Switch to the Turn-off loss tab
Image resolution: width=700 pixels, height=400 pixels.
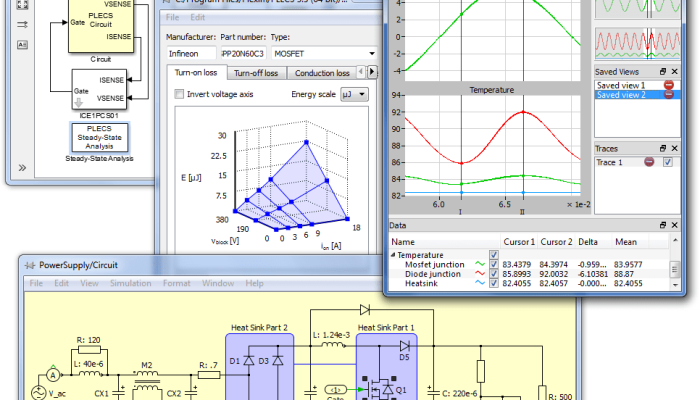click(256, 73)
